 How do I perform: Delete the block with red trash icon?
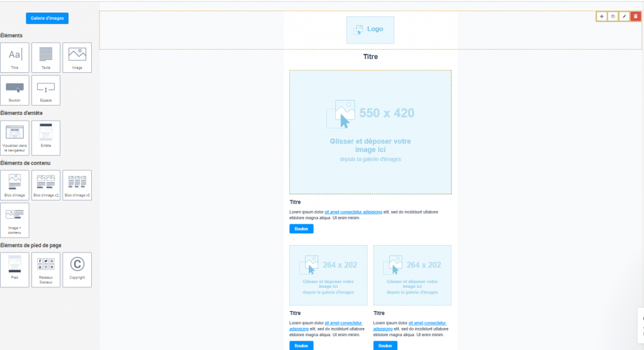click(x=635, y=16)
